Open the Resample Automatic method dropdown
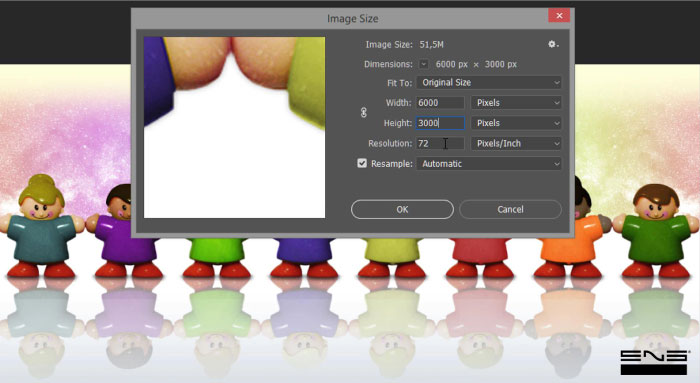 pos(489,164)
